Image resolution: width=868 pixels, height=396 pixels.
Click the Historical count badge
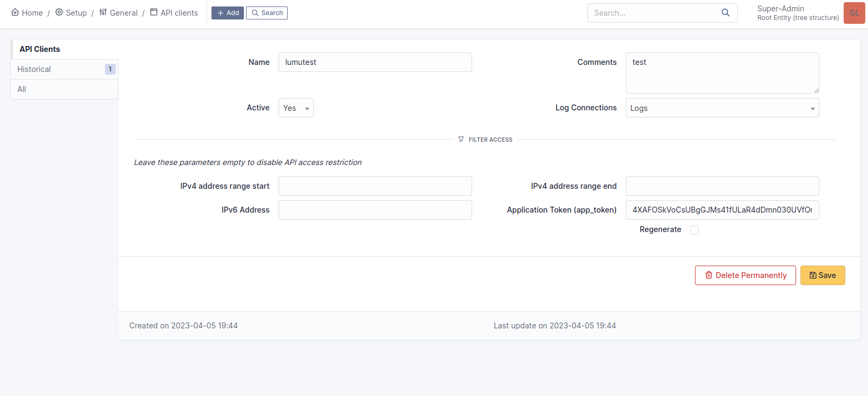pos(110,69)
